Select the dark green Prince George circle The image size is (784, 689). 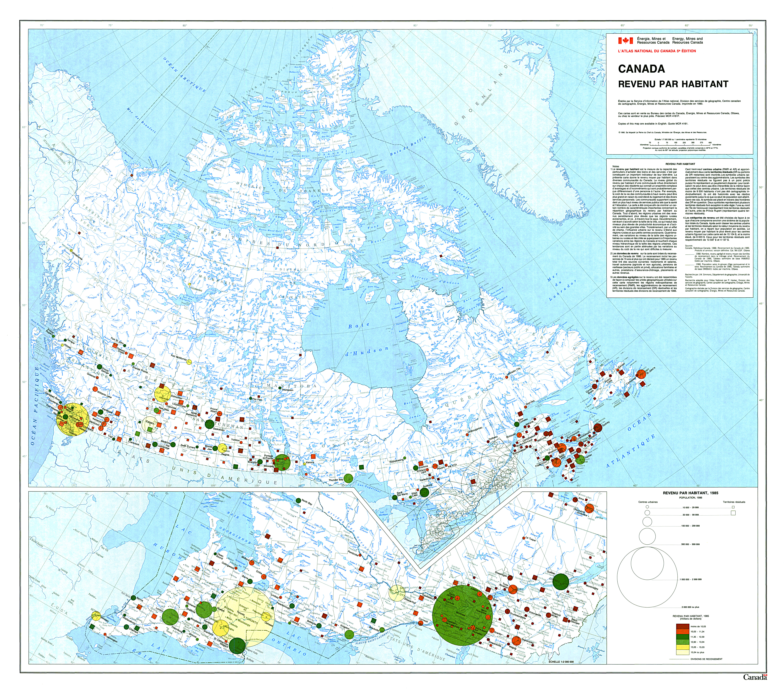tap(100, 367)
